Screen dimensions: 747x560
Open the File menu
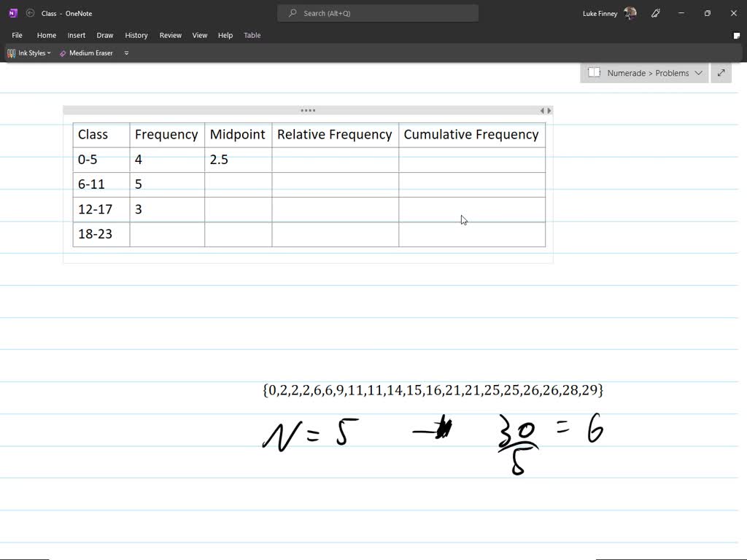click(x=17, y=35)
